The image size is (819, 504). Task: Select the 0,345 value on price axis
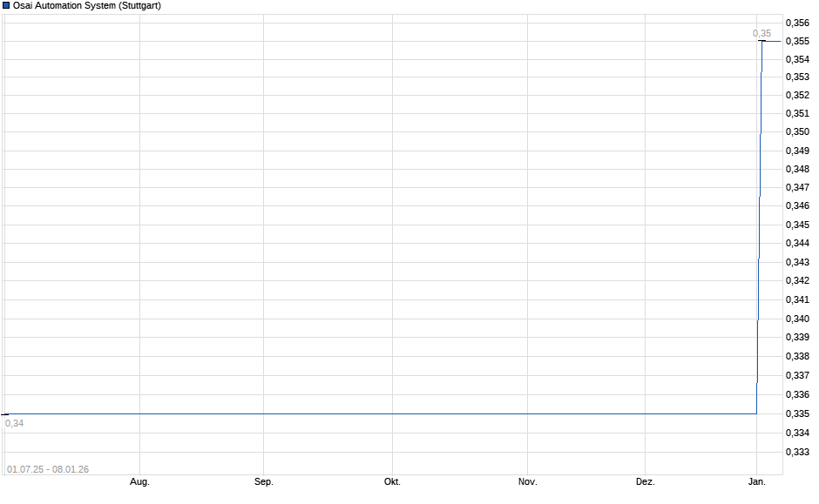[798, 225]
